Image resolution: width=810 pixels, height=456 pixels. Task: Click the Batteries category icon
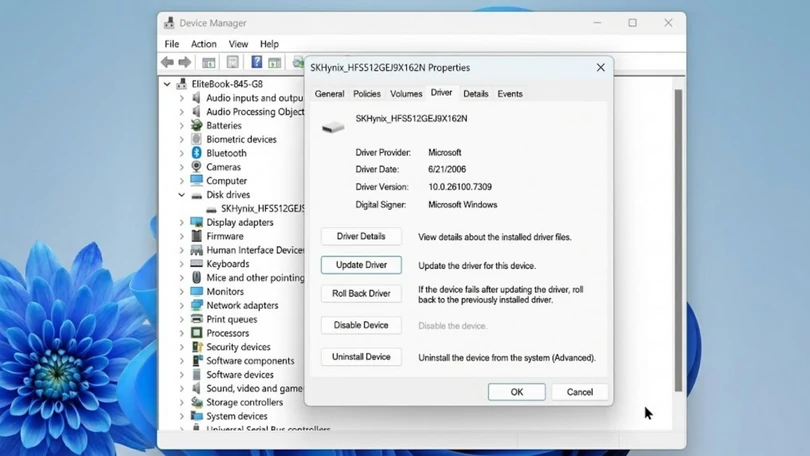click(196, 125)
